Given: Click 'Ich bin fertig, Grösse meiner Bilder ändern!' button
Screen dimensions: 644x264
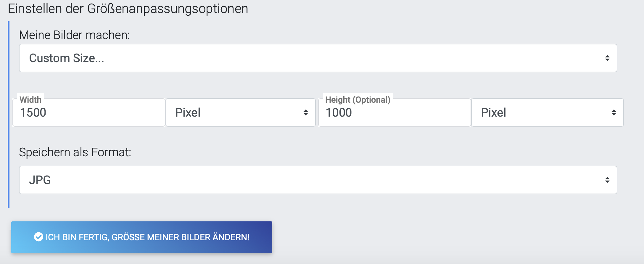Looking at the screenshot, I should tap(142, 237).
